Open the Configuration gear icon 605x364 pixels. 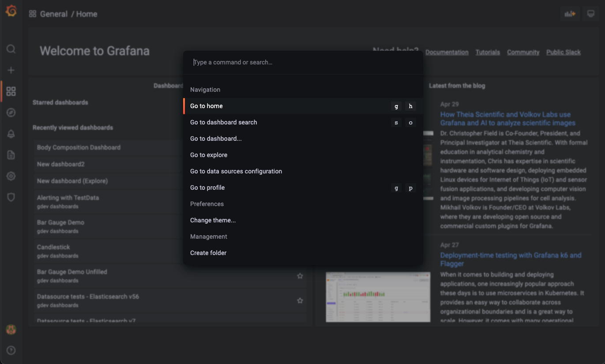coord(11,176)
